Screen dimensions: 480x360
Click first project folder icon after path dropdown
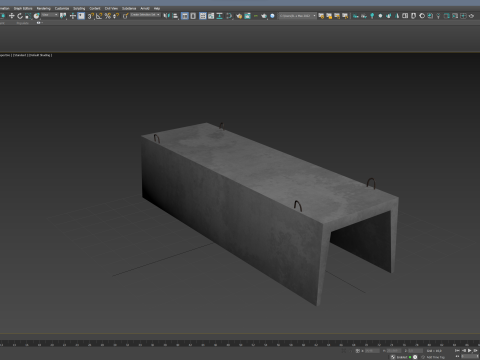[321, 16]
